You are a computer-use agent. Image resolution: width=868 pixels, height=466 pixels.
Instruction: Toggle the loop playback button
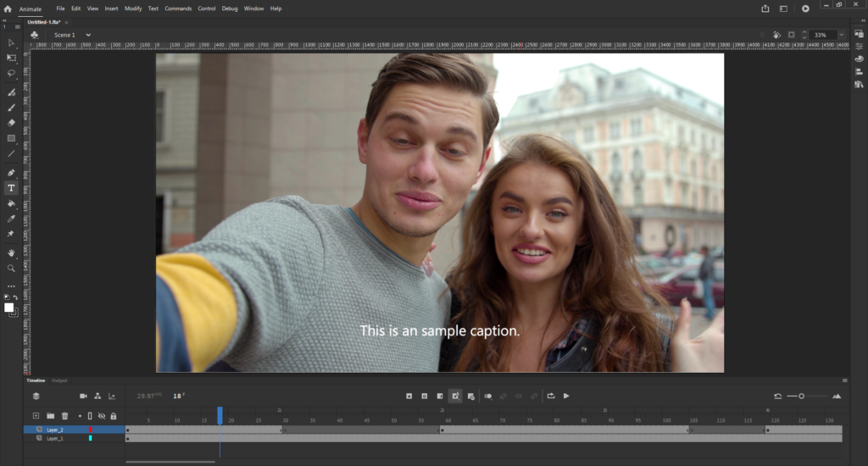(550, 396)
